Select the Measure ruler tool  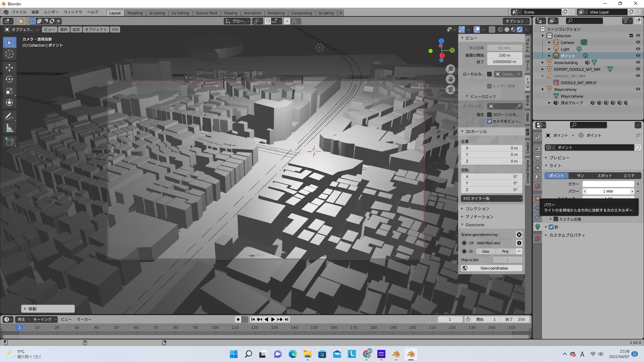click(x=9, y=128)
